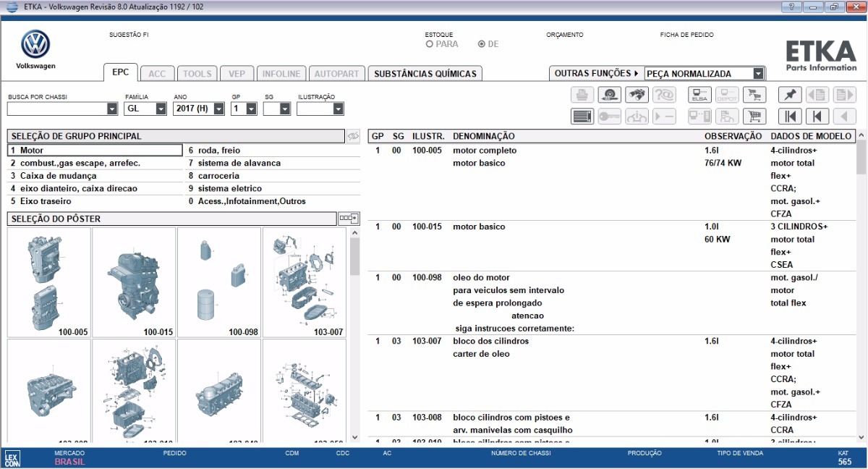The image size is (868, 469).
Task: Click the help question mark in title bar
Action: click(x=792, y=7)
